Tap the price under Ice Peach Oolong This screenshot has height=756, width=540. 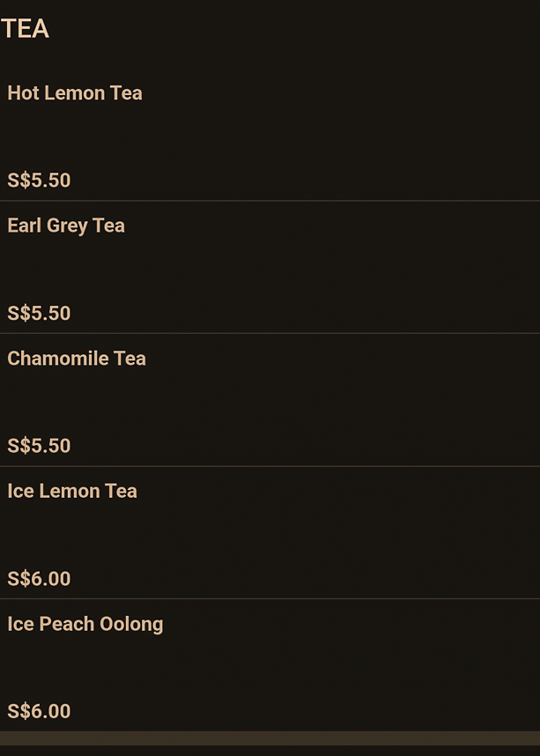click(x=39, y=711)
